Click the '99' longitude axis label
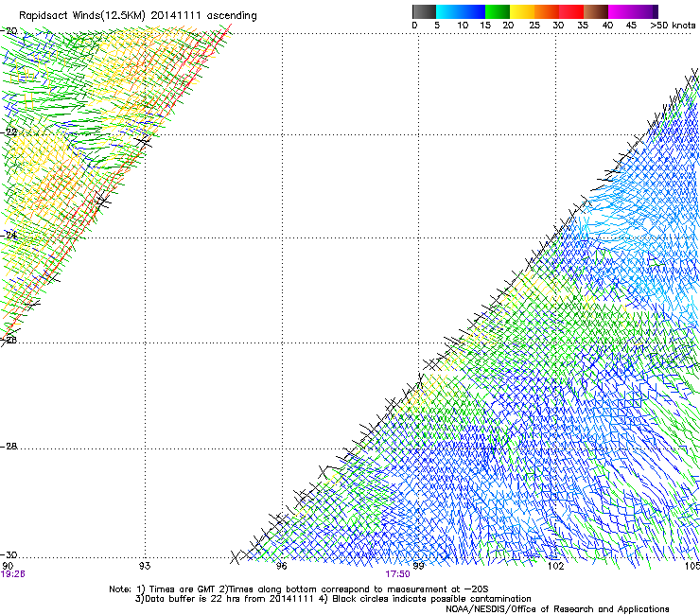The image size is (700, 615). 418,566
